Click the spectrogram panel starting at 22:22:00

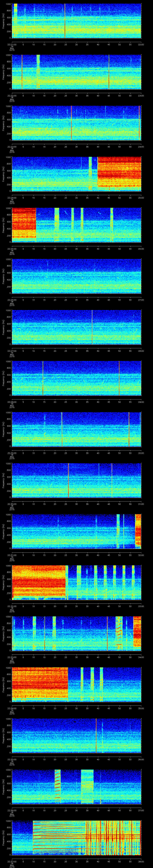click(77, 72)
